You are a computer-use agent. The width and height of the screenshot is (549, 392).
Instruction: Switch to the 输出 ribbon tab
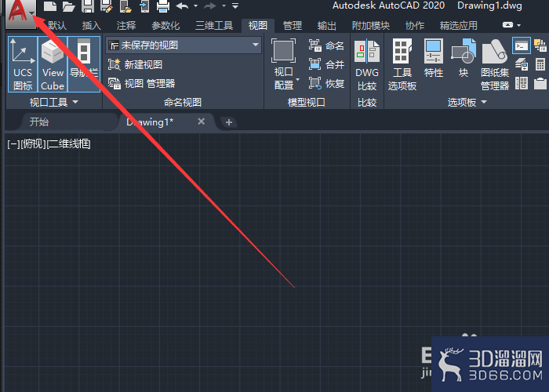point(327,26)
